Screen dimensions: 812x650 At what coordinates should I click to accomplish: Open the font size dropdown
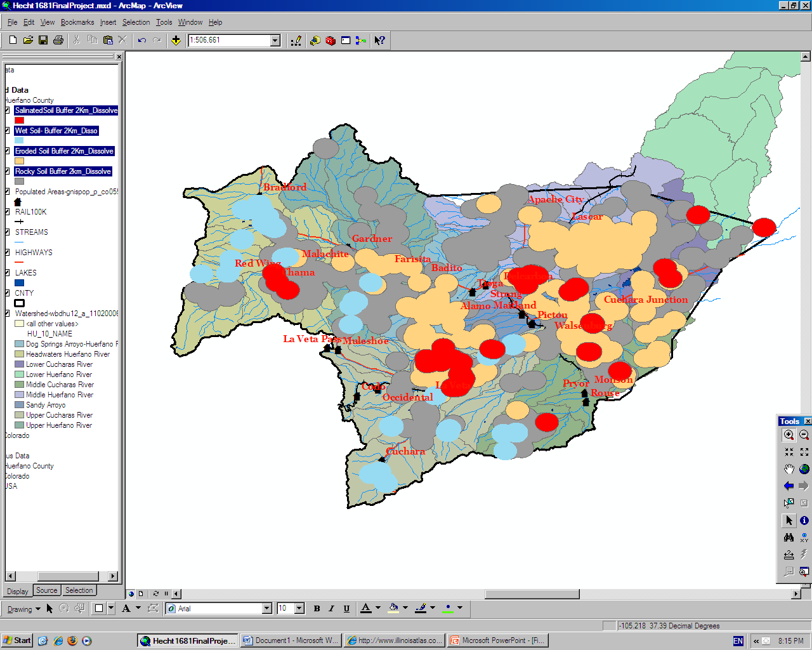pos(299,609)
